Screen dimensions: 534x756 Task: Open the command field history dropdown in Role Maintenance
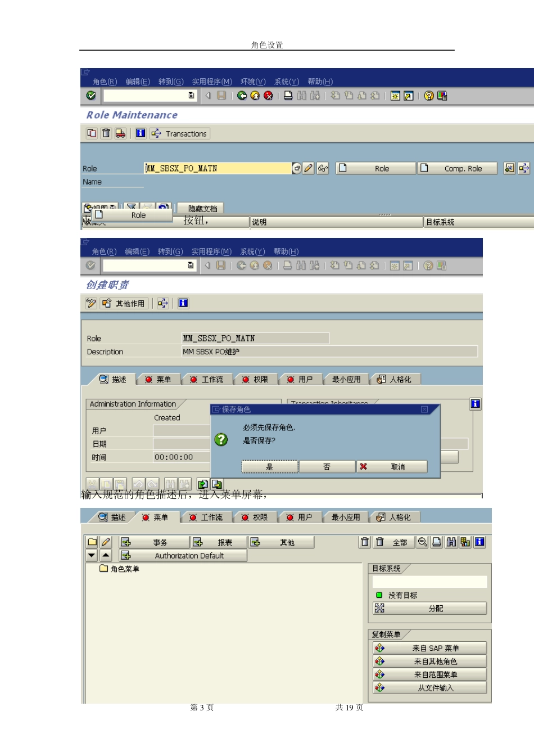(191, 96)
